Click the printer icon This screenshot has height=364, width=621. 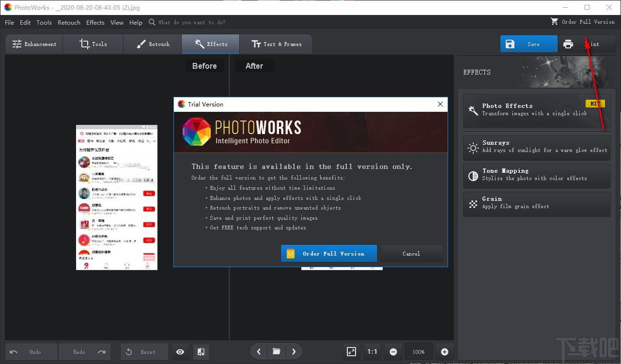pos(568,44)
